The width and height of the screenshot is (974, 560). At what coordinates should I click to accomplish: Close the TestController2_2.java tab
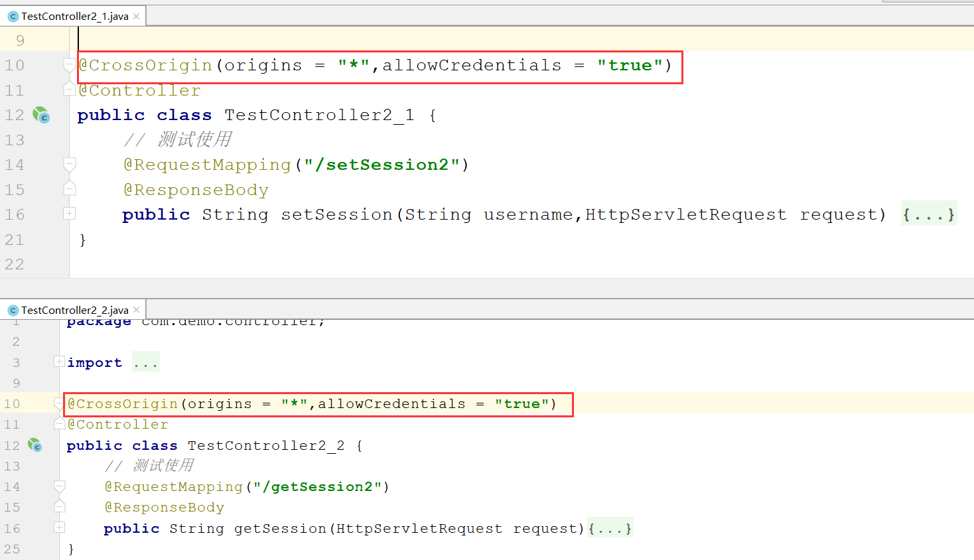[x=136, y=310]
